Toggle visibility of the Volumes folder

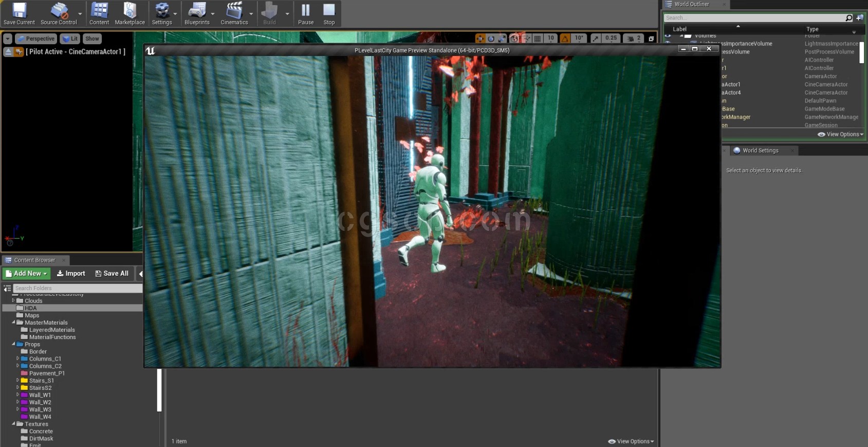coord(668,35)
